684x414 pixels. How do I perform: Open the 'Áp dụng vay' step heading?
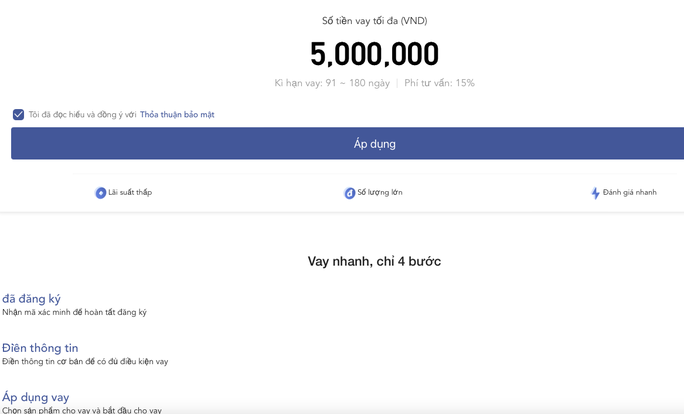click(x=36, y=397)
